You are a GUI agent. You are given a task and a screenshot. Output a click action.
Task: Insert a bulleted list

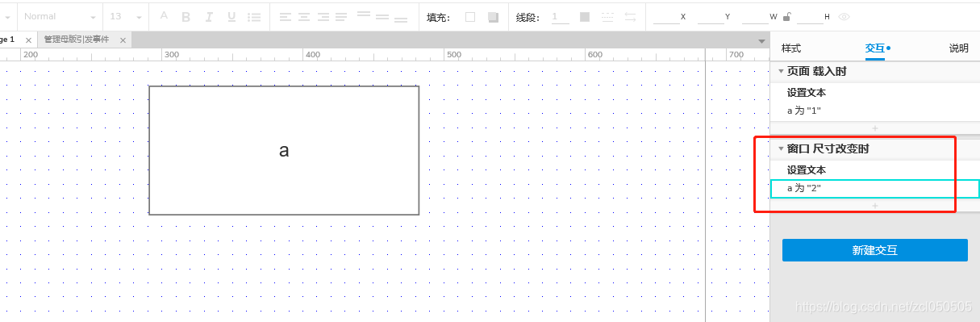[254, 16]
